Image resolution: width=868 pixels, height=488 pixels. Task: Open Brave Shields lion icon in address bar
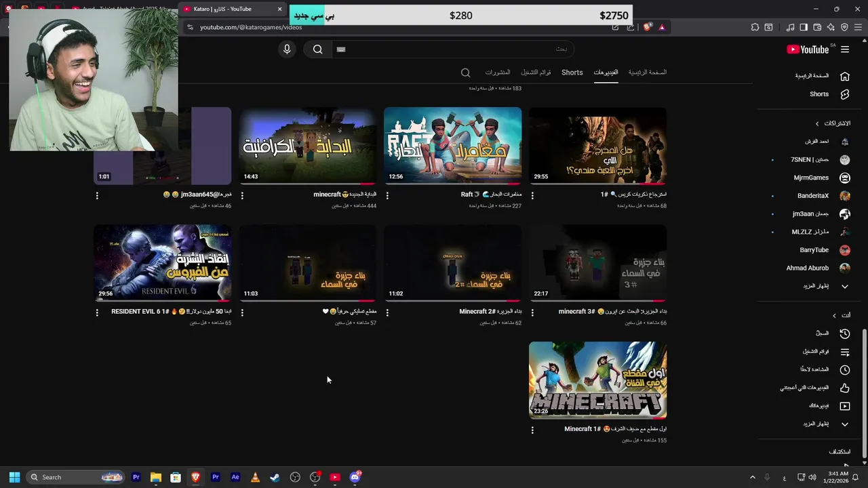pos(647,27)
